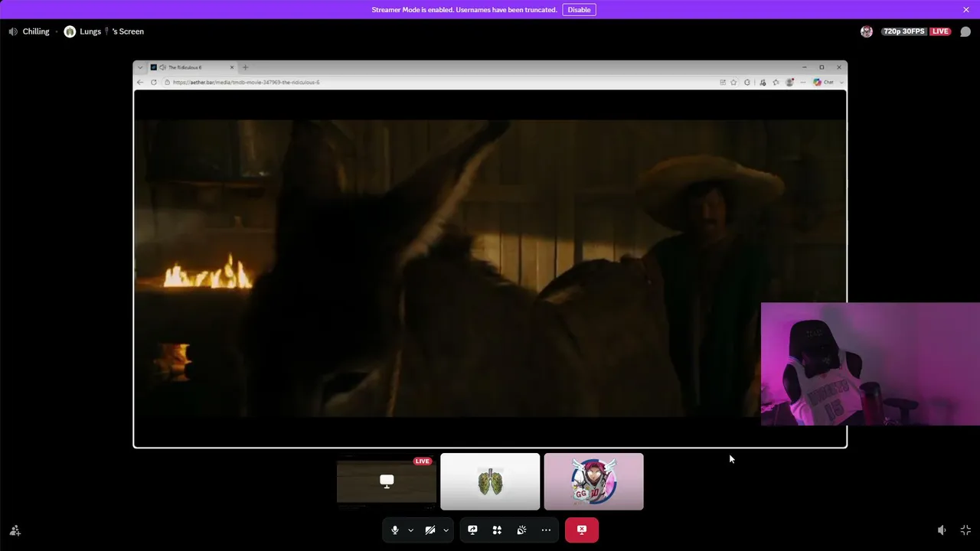The width and height of the screenshot is (980, 551).
Task: Click the aether.bar address bar URL
Action: point(246,82)
